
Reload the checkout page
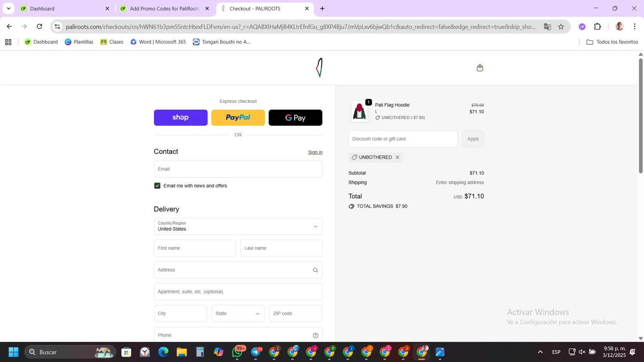pos(39,27)
